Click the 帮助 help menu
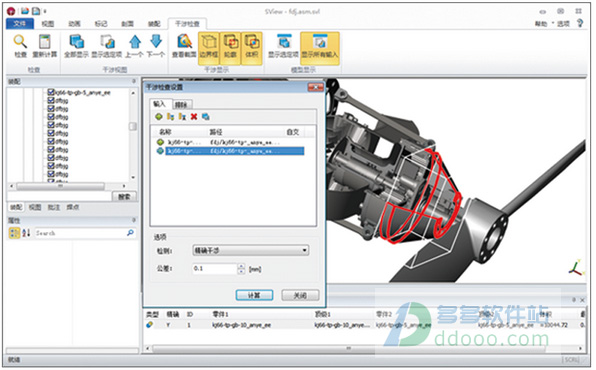This screenshot has width=596, height=370. 541,24
